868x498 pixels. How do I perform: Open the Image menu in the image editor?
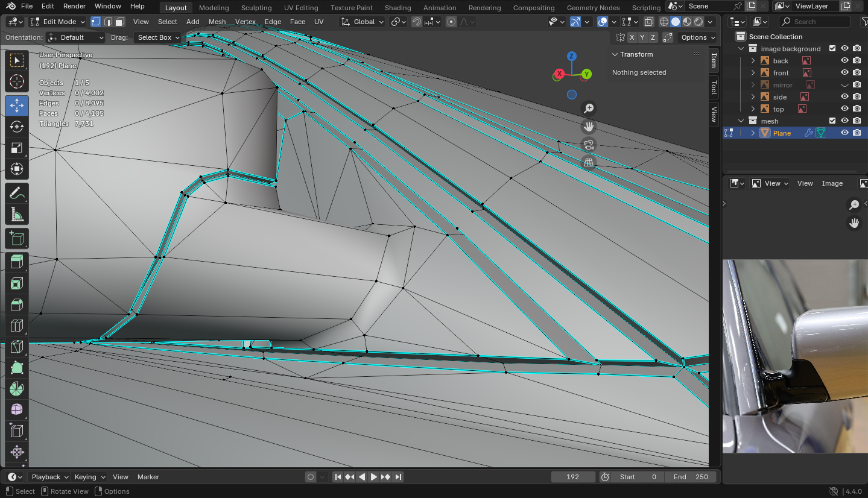pyautogui.click(x=832, y=183)
